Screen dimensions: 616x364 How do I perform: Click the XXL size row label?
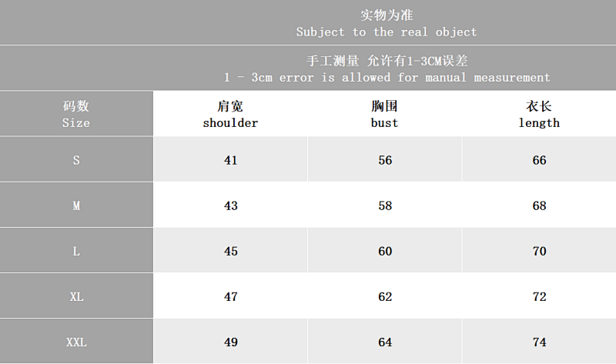76,342
